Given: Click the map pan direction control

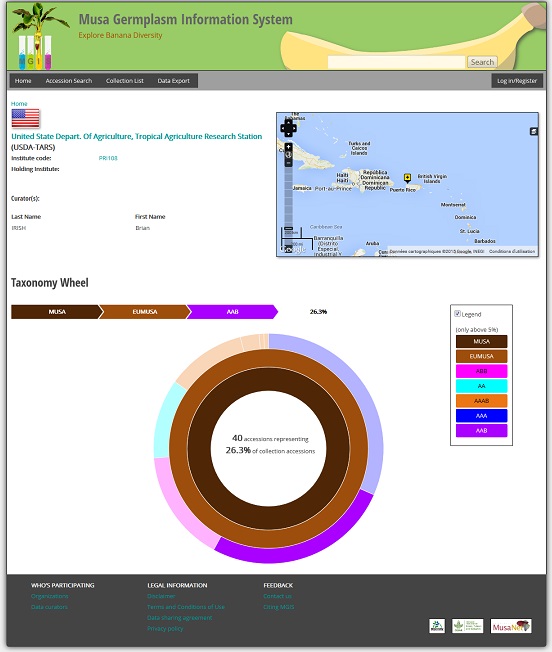Looking at the screenshot, I should pos(288,128).
